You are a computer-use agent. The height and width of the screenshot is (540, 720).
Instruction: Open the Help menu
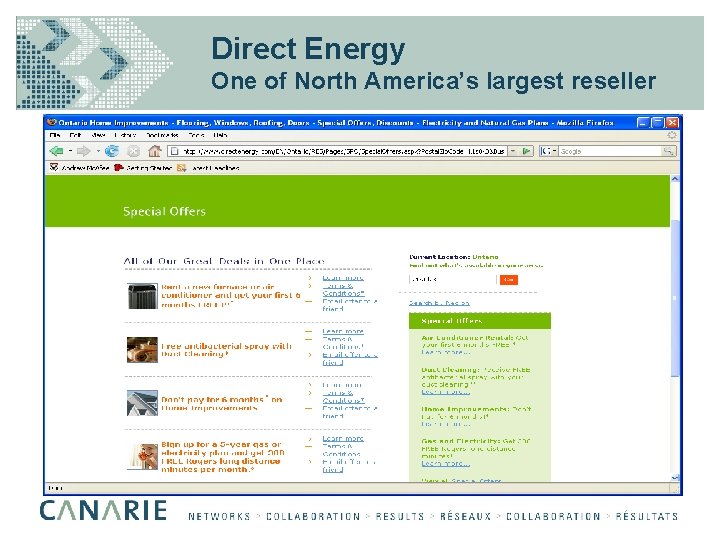pyautogui.click(x=220, y=135)
